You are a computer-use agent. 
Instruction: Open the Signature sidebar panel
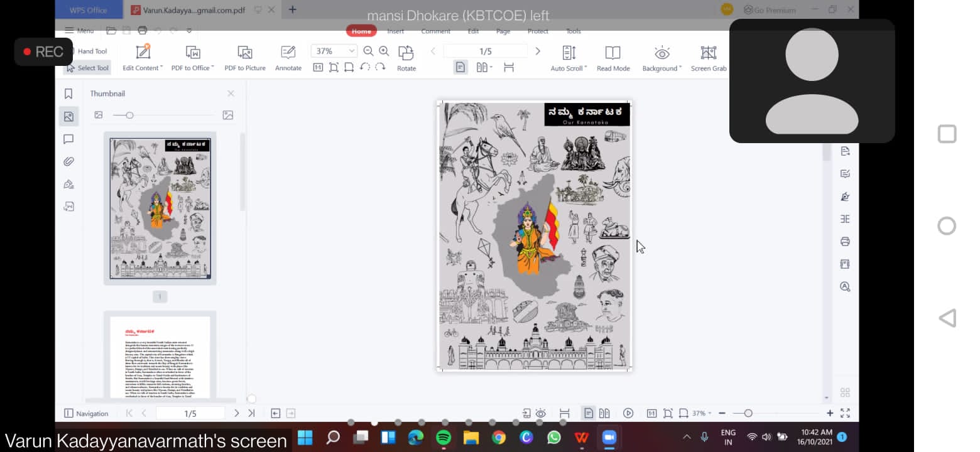[68, 184]
